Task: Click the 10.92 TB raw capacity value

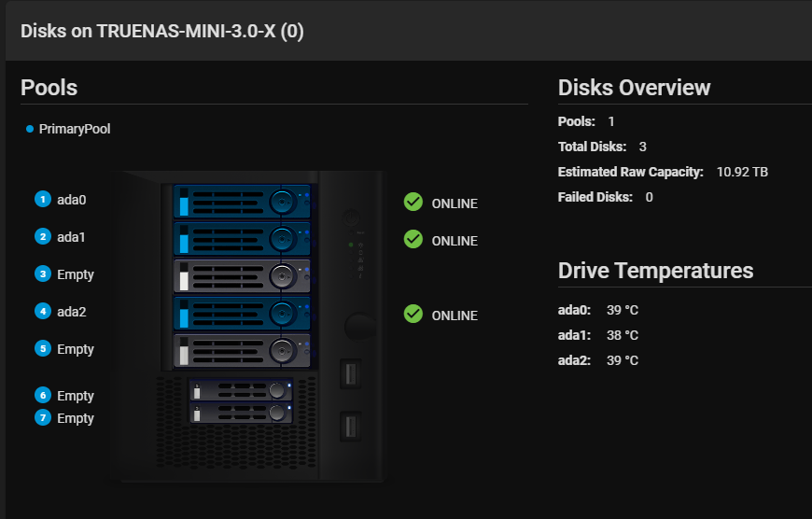Action: pos(742,172)
